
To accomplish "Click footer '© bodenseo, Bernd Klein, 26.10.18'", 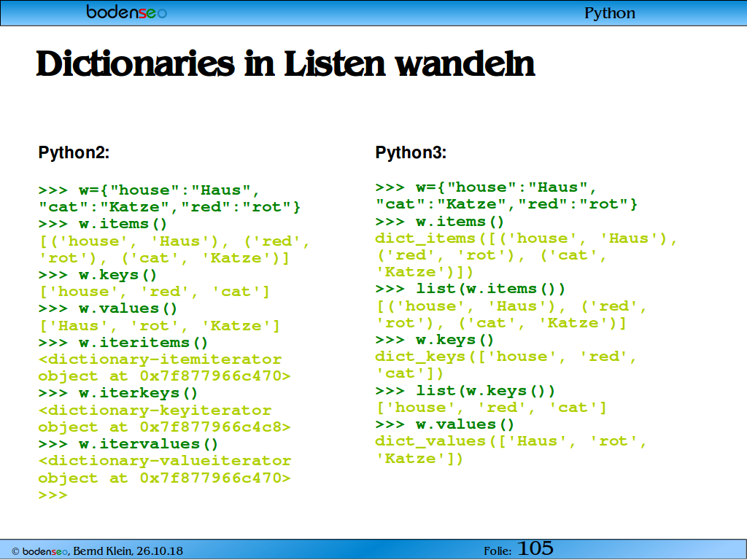I will [97, 551].
